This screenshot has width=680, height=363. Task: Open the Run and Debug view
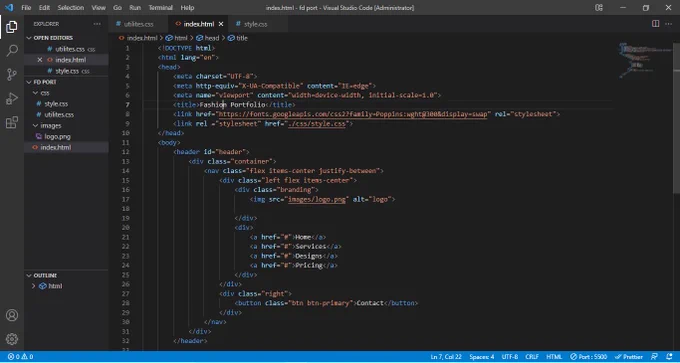tap(12, 98)
